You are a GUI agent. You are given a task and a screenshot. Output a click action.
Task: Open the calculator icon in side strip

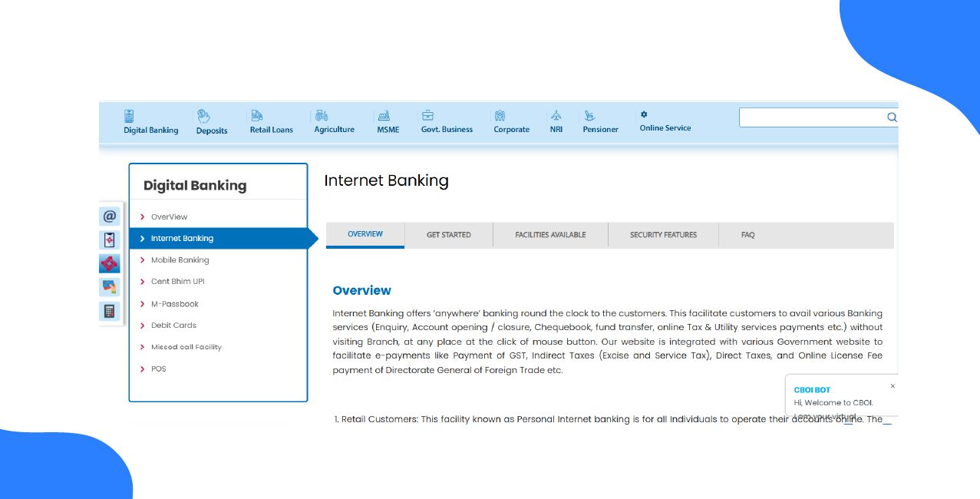110,311
